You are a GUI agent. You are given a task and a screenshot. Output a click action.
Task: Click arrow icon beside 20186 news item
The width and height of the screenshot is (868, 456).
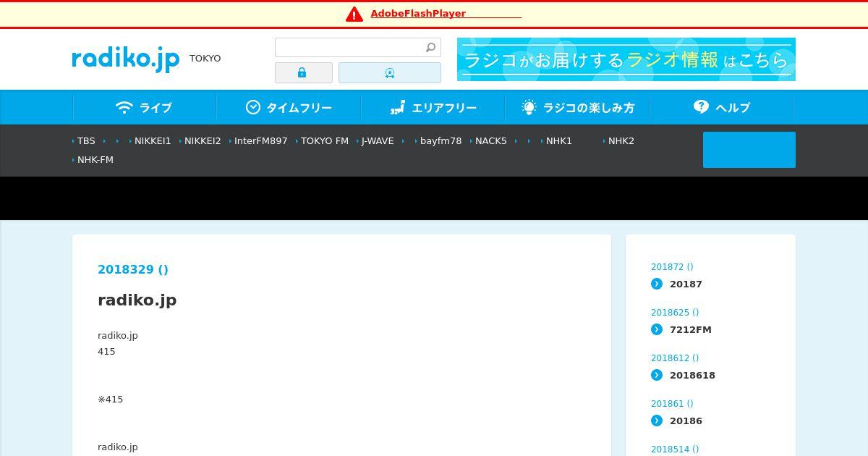(657, 421)
